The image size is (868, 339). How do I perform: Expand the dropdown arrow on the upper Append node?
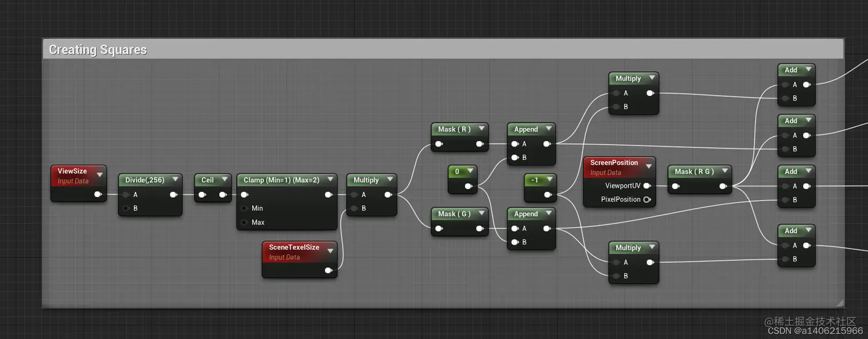549,129
